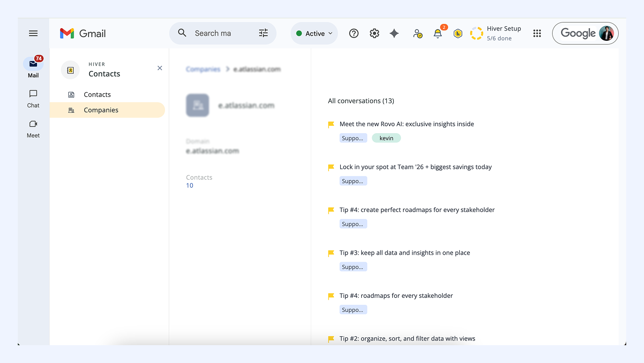Click Suppo... tag under Rovo AI conversation
The height and width of the screenshot is (363, 644).
tap(353, 138)
